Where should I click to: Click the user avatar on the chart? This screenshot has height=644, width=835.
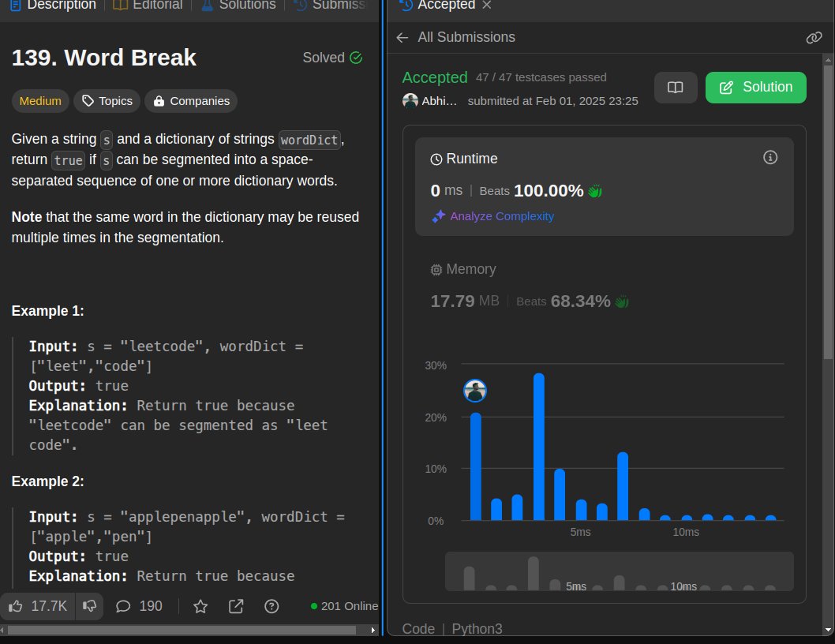click(x=474, y=391)
